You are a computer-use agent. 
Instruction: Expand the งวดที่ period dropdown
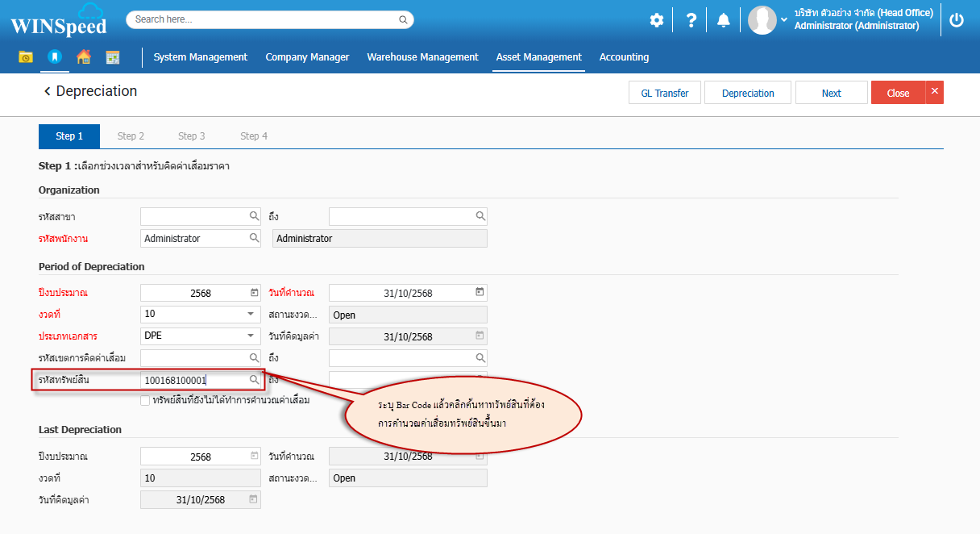coord(250,315)
